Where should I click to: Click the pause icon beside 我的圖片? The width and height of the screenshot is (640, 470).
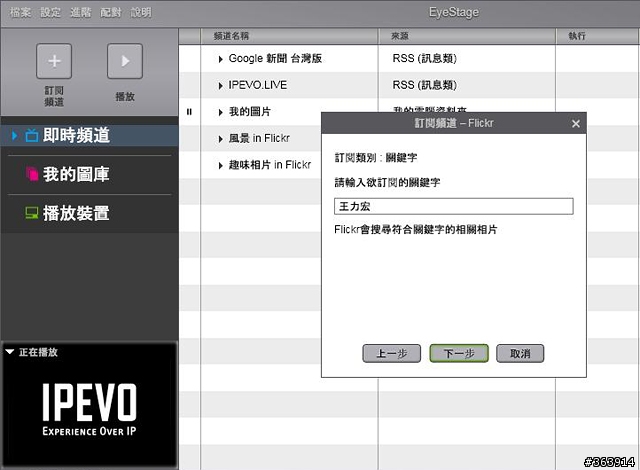click(189, 112)
